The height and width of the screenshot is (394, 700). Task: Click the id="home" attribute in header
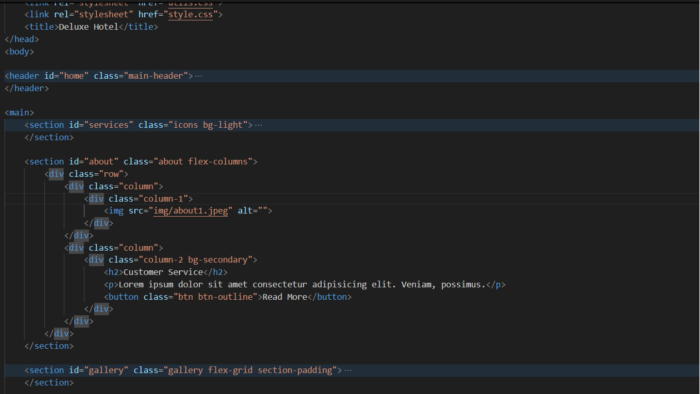pyautogui.click(x=66, y=76)
